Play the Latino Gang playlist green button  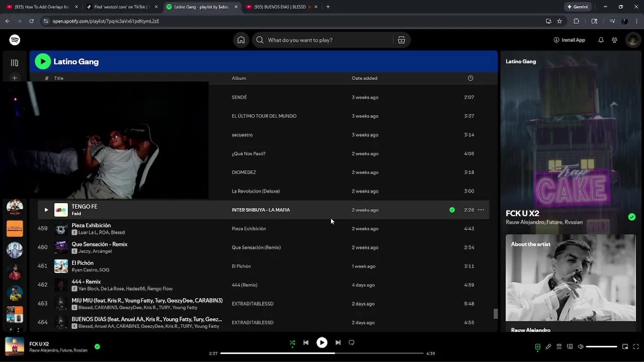(x=43, y=61)
